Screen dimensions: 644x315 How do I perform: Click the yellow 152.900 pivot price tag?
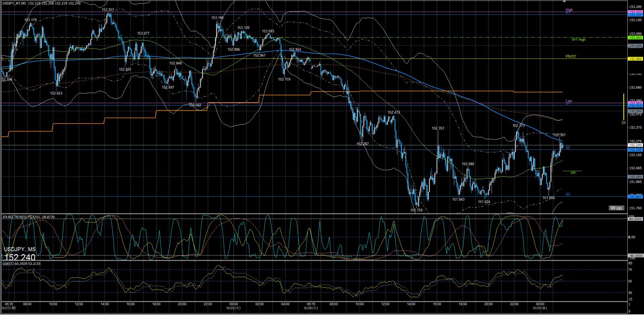[635, 59]
